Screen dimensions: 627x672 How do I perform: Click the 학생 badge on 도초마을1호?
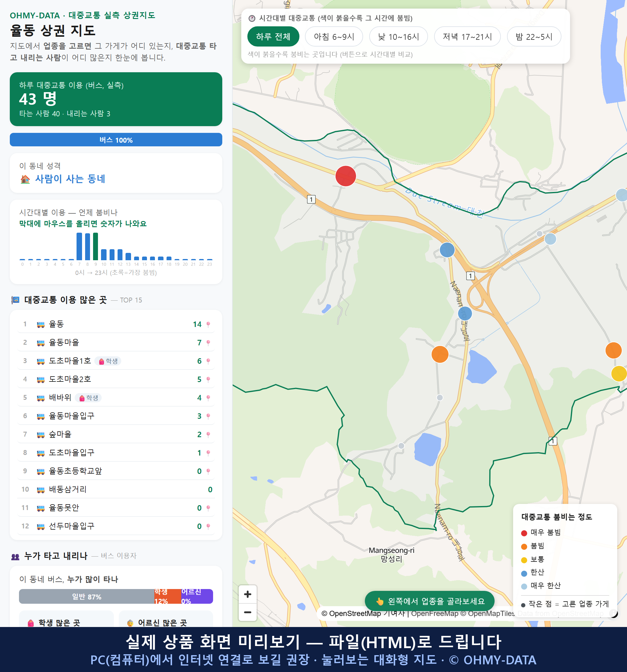click(108, 361)
